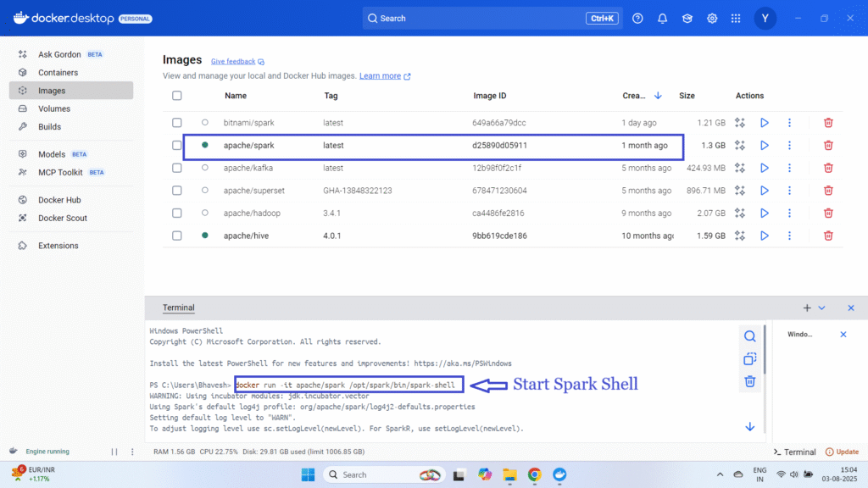
Task: Open more actions for bitnami/spark
Action: (789, 123)
